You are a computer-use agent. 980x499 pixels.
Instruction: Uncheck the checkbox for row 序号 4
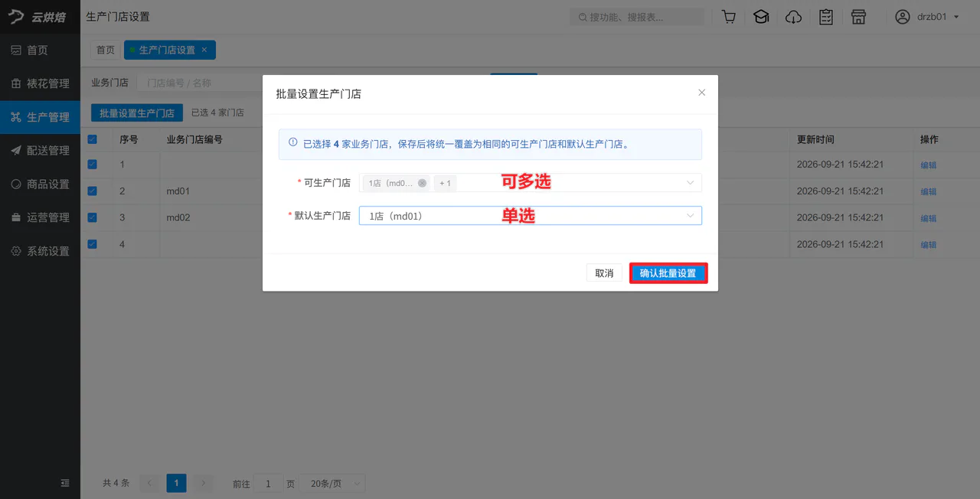93,244
